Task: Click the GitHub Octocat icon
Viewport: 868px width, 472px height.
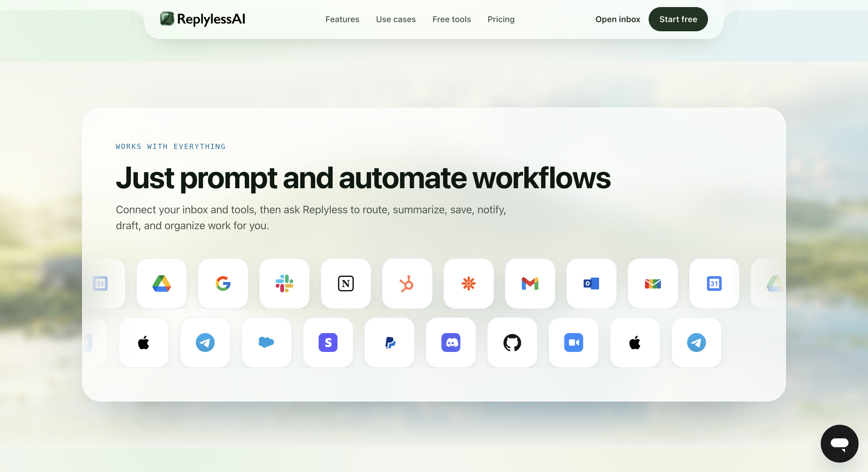Action: [512, 343]
